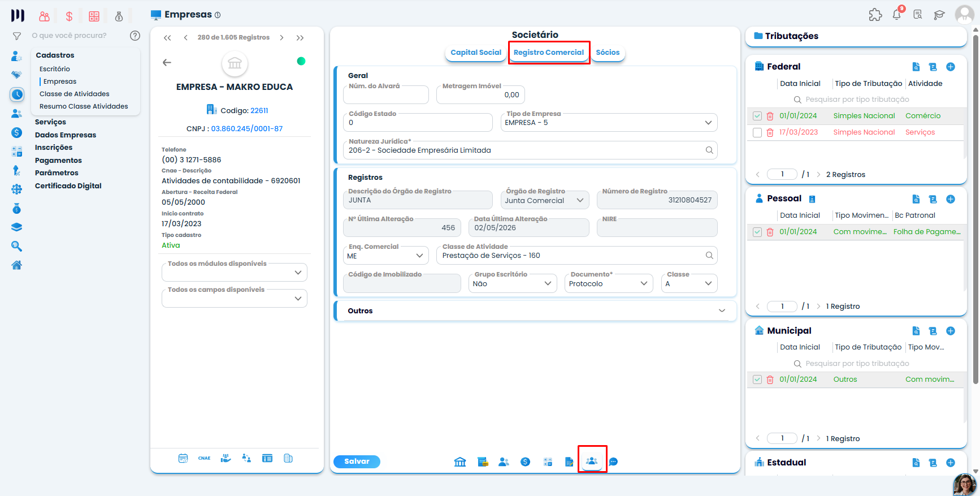Click the Salvar button
Image resolution: width=980 pixels, height=496 pixels.
click(357, 462)
